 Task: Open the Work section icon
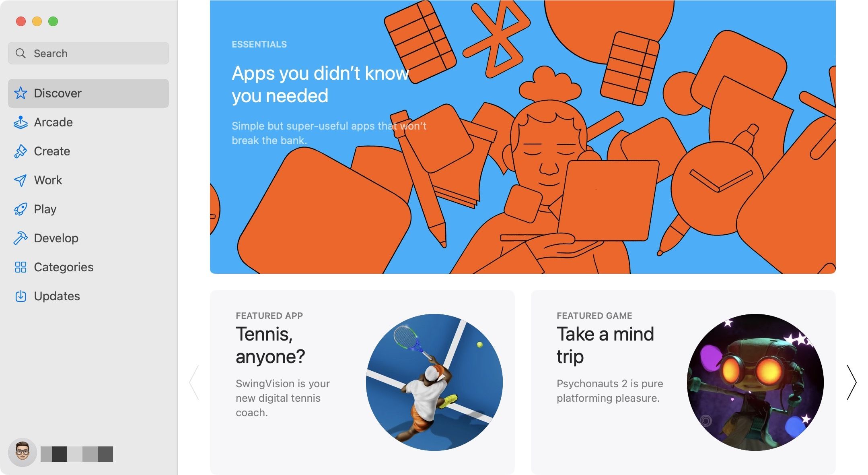pos(21,180)
